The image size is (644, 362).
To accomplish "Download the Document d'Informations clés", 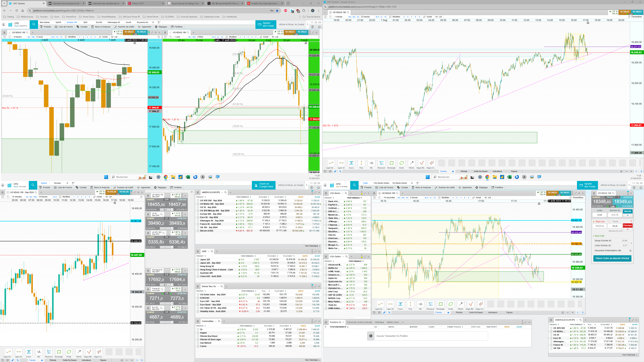I will tap(630, 250).
